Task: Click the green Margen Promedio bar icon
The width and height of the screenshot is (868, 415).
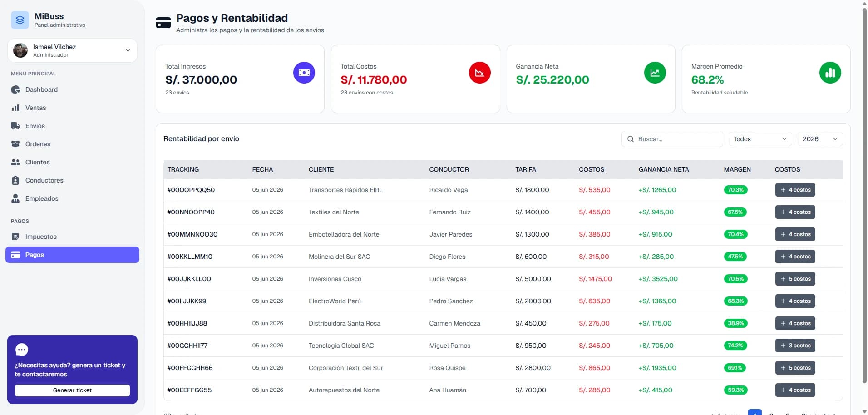Action: tap(830, 73)
